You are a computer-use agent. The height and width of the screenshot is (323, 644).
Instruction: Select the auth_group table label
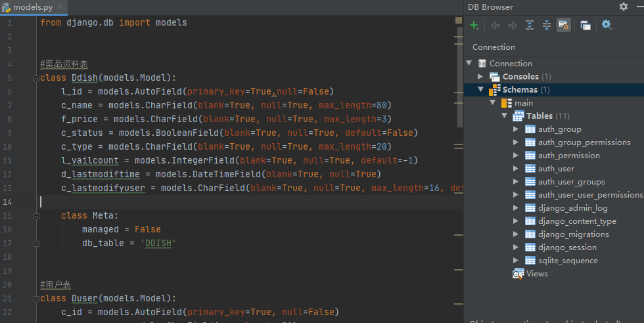pos(560,129)
